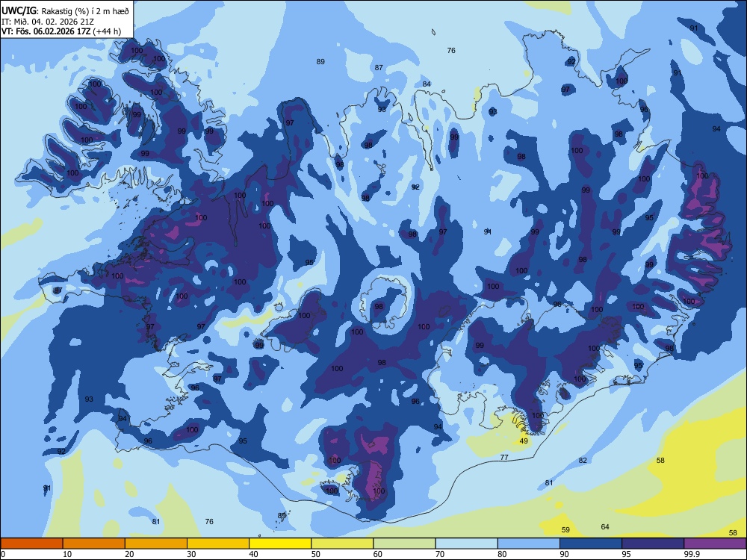Click the title 'UWC/IG: Rakastig (%) í 2 m hæð'

[x=65, y=11]
